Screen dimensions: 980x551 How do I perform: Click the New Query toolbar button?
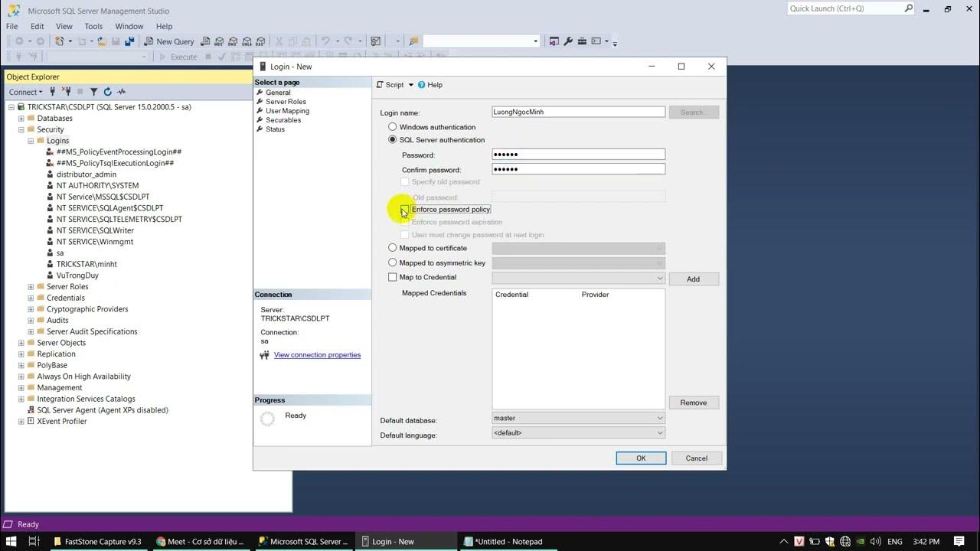tap(168, 41)
